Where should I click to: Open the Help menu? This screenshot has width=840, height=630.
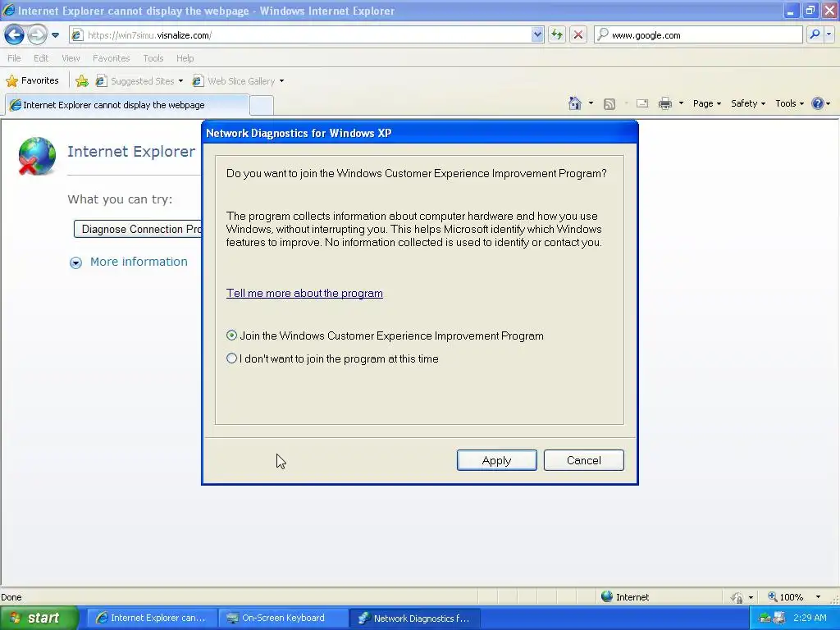point(185,58)
